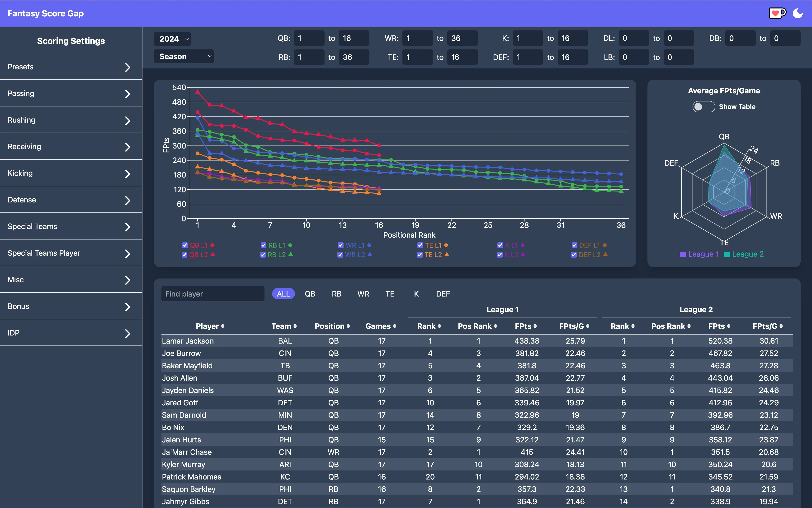Enable the Show Table toggle
812x508 pixels.
(x=703, y=106)
